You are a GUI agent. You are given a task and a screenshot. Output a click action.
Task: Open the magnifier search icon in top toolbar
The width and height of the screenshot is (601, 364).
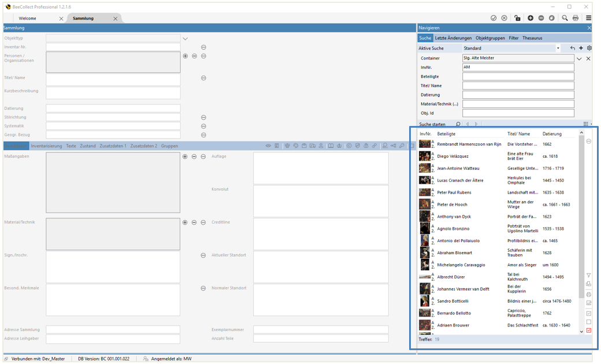pyautogui.click(x=565, y=18)
